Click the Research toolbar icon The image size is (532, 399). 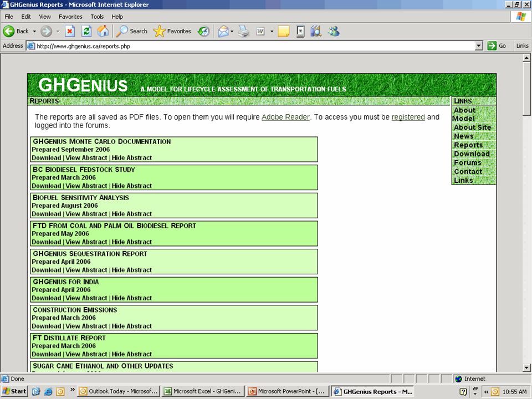pyautogui.click(x=315, y=32)
